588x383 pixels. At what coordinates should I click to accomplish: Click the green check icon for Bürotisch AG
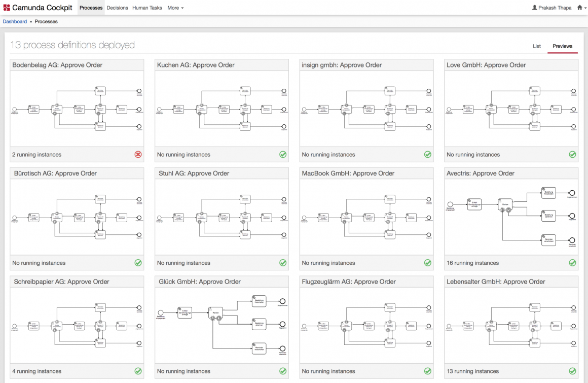click(138, 263)
